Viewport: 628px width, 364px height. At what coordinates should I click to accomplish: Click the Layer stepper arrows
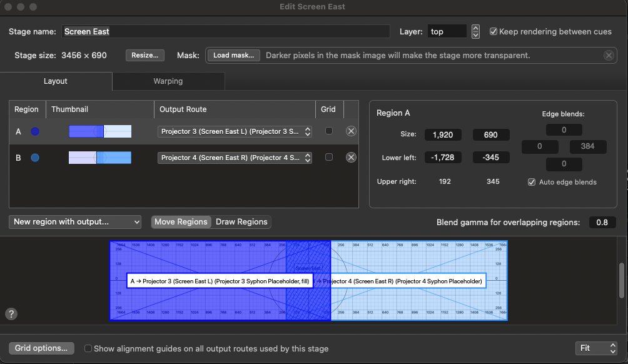tap(476, 32)
